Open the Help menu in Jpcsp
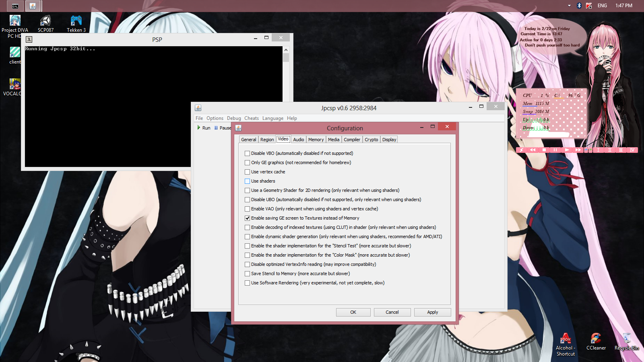Viewport: 644px width, 362px height. click(x=292, y=118)
